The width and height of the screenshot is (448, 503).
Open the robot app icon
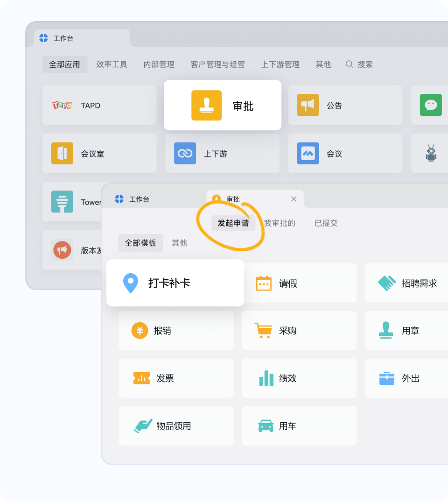tap(431, 153)
